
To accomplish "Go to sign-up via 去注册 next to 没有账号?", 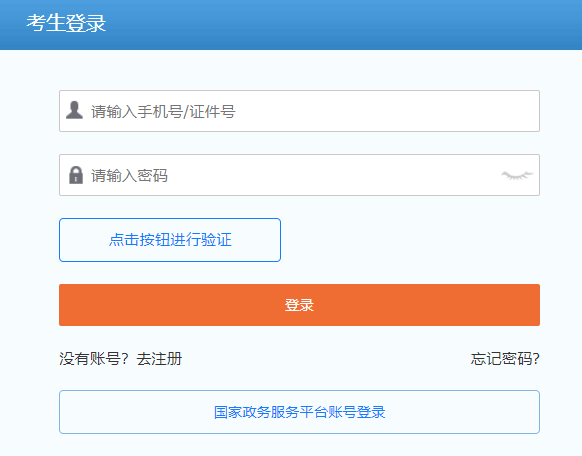I will (x=159, y=359).
